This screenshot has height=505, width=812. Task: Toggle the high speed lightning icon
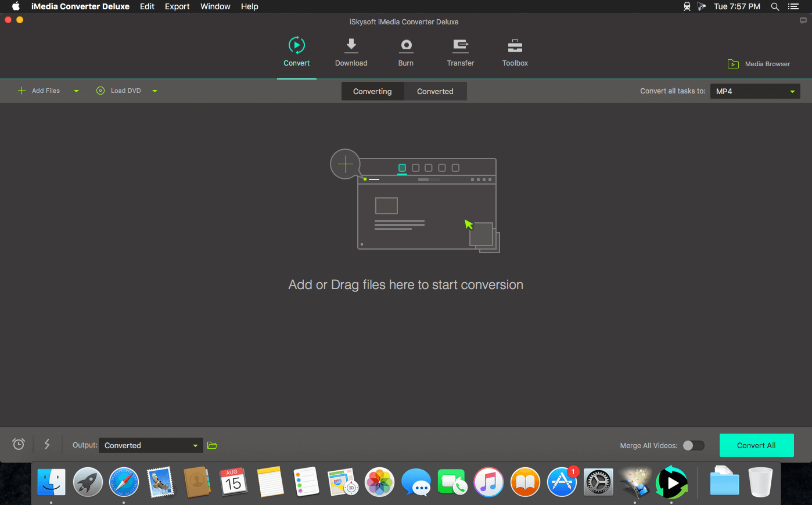coord(47,444)
